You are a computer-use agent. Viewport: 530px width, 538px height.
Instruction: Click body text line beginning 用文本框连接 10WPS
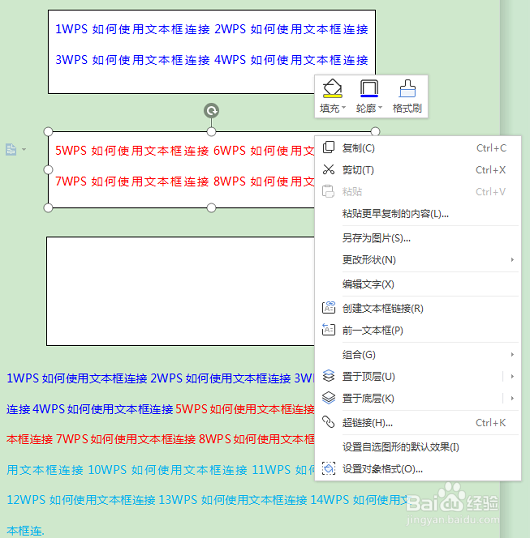(x=160, y=470)
